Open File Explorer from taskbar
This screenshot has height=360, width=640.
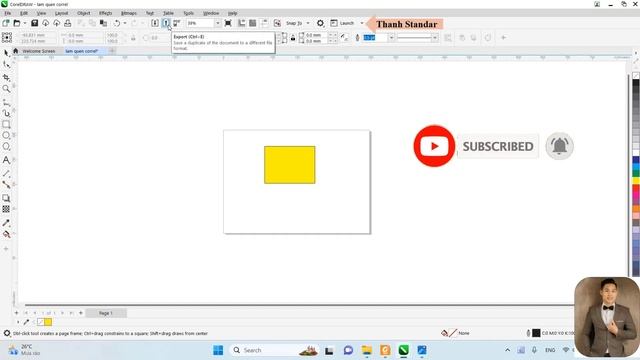point(367,350)
